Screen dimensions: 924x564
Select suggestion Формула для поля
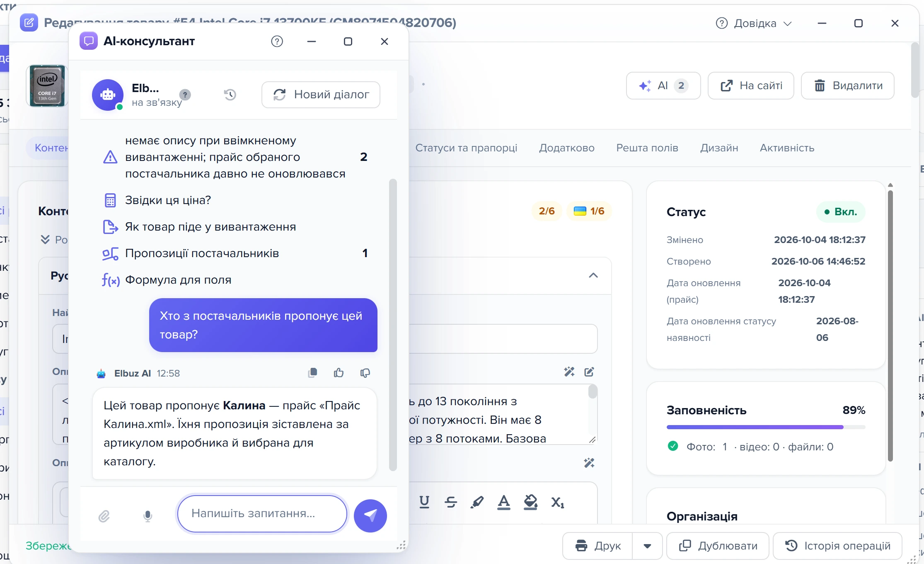pyautogui.click(x=235, y=280)
